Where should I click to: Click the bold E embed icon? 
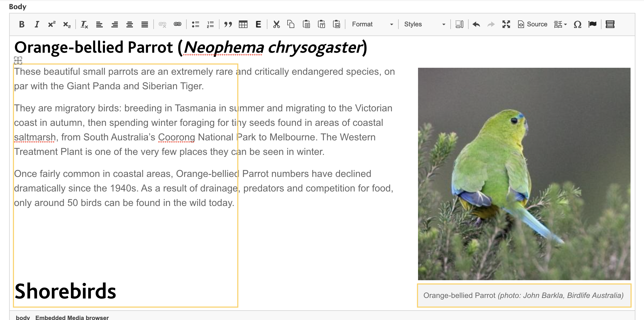click(x=258, y=24)
